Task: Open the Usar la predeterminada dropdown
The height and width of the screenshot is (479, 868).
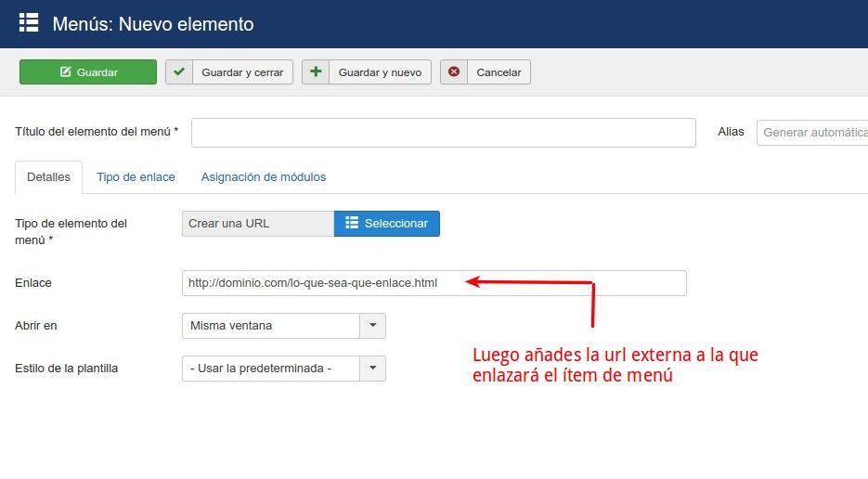Action: [284, 369]
